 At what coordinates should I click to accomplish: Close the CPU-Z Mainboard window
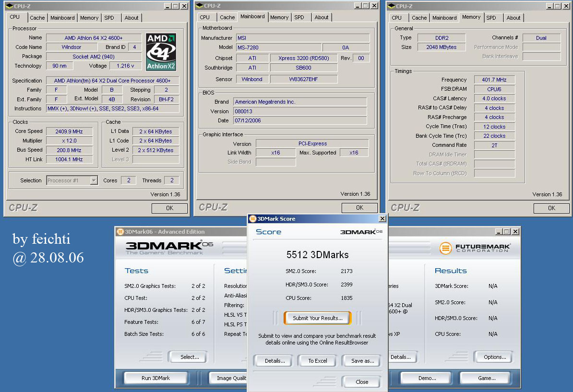pos(374,6)
